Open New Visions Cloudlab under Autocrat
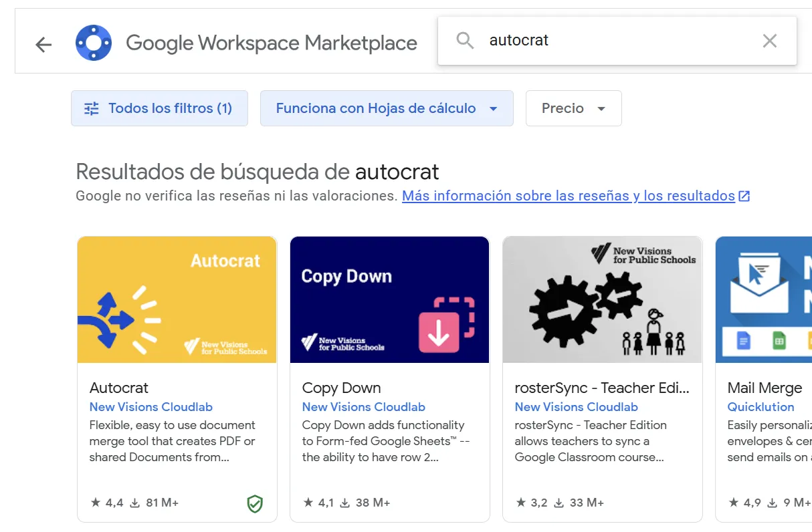The height and width of the screenshot is (532, 812). tap(151, 407)
